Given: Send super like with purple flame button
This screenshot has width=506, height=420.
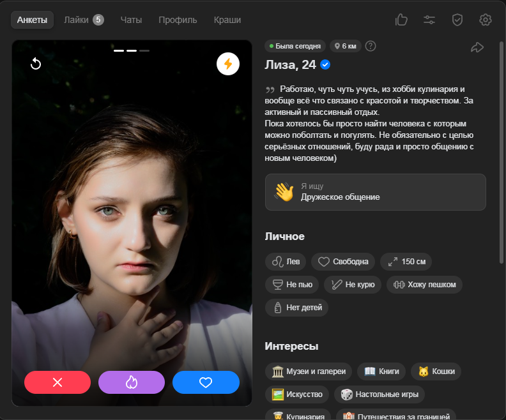Looking at the screenshot, I should (132, 382).
